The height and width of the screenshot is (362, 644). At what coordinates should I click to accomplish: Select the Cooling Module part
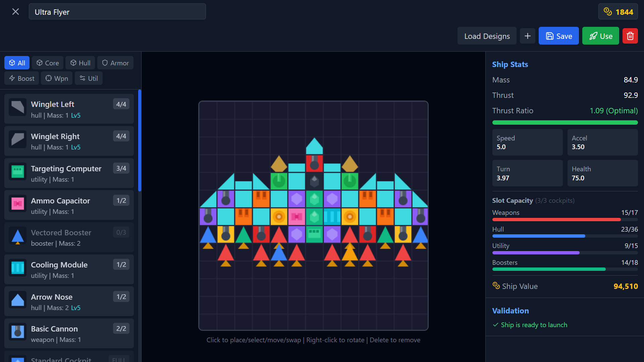pyautogui.click(x=68, y=269)
